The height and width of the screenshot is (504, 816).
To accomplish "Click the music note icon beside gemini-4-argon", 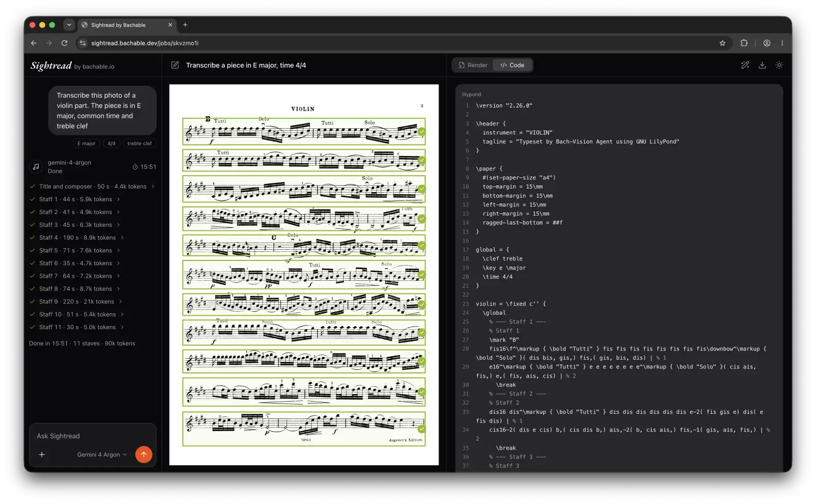I will tap(36, 167).
